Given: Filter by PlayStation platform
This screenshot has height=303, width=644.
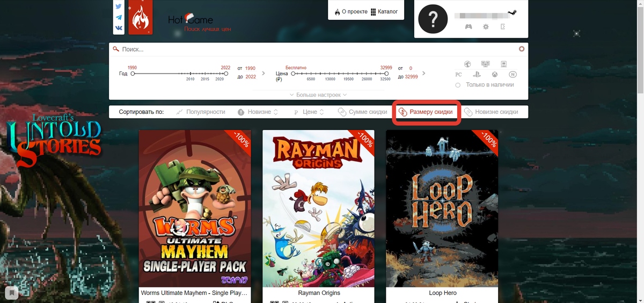Looking at the screenshot, I should 477,75.
